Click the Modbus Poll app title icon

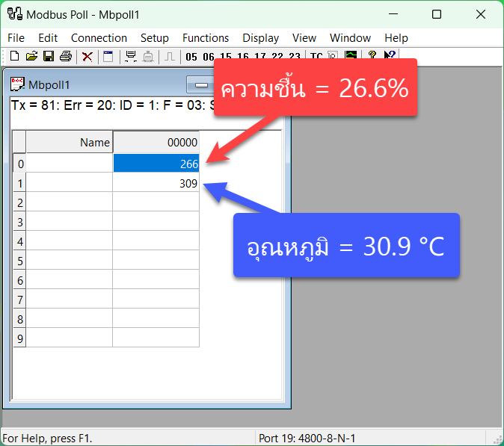(15, 14)
